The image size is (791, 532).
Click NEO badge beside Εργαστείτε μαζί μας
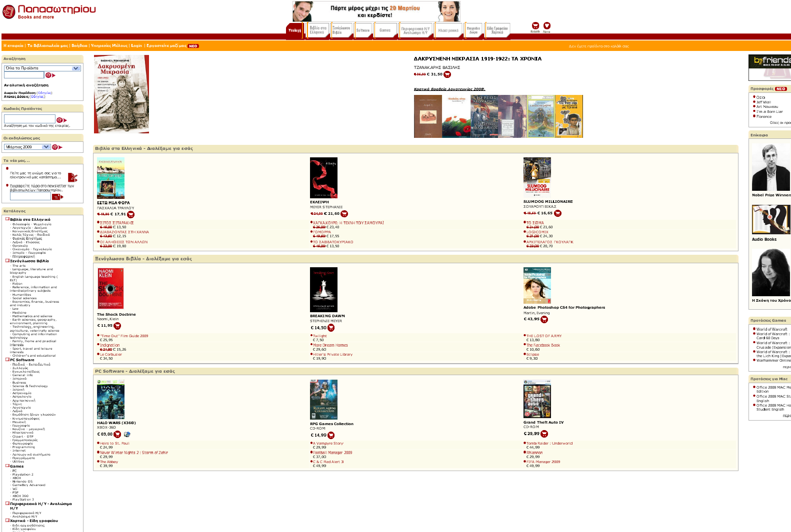click(x=193, y=46)
